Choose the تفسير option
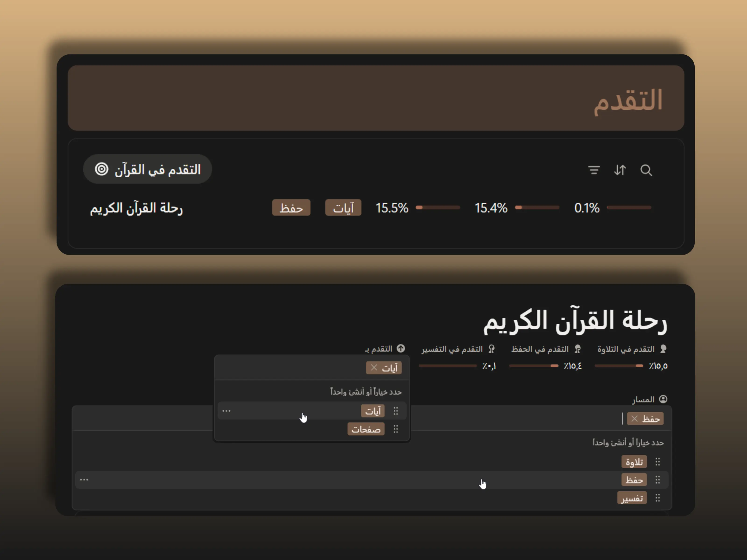Screen dimensions: 747x560 (x=632, y=498)
